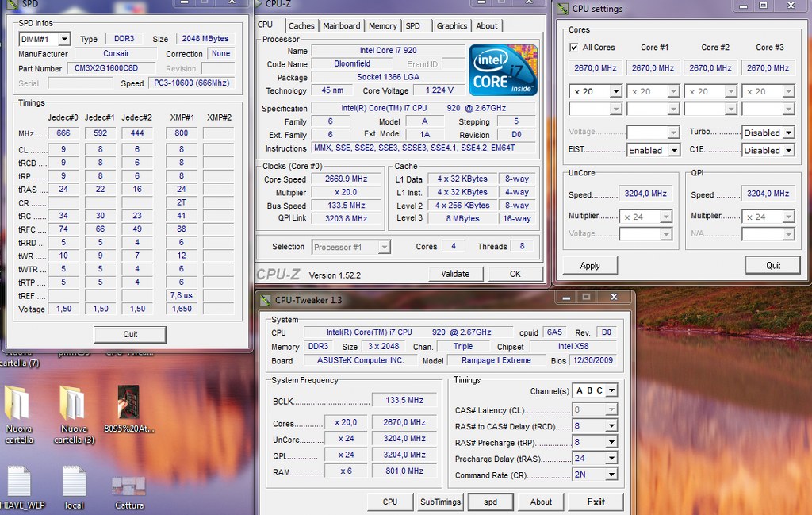Click the All Cores 2670,0 MHz frequency field
The width and height of the screenshot is (812, 515).
point(595,68)
